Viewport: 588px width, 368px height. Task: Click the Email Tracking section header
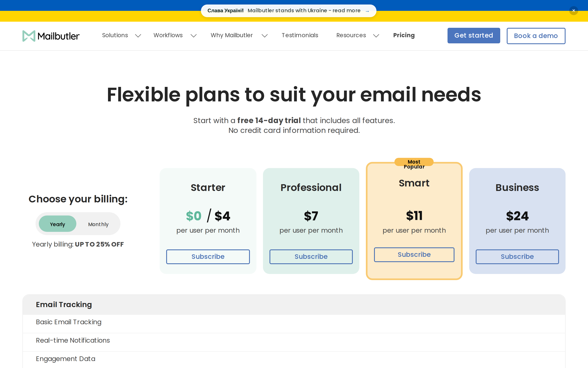[294, 304]
